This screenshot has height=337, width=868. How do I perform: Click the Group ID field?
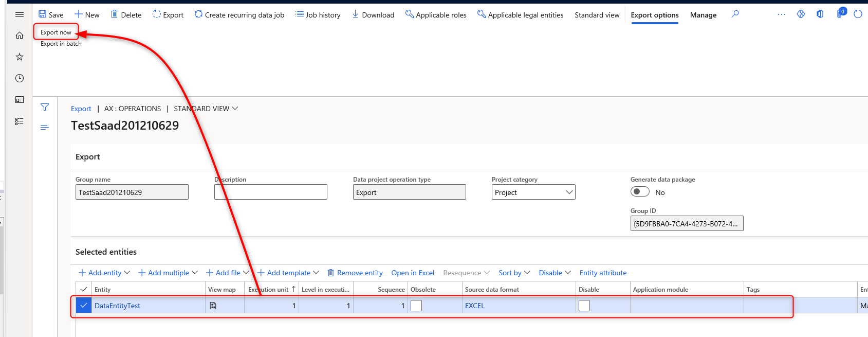[x=687, y=223]
